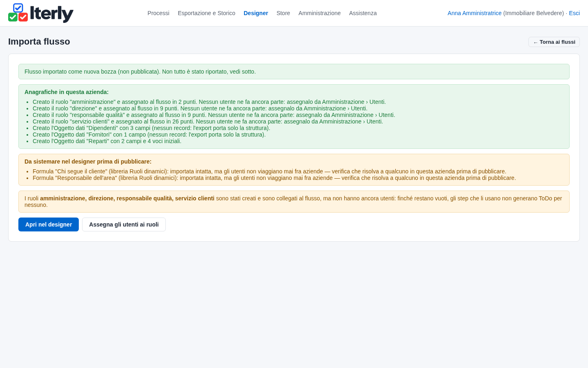The image size is (588, 368).
Task: Click the line about ruolo "responsabile qualità"
Action: point(214,115)
